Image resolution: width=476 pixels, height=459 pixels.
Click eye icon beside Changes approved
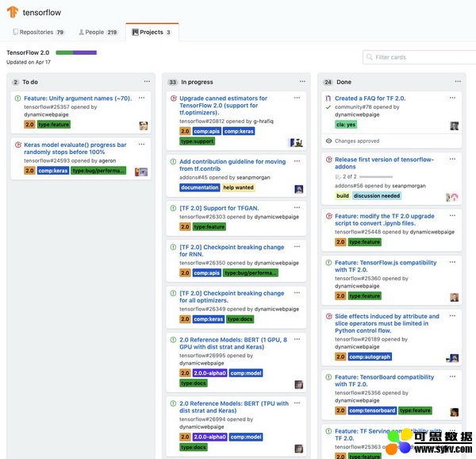(328, 141)
